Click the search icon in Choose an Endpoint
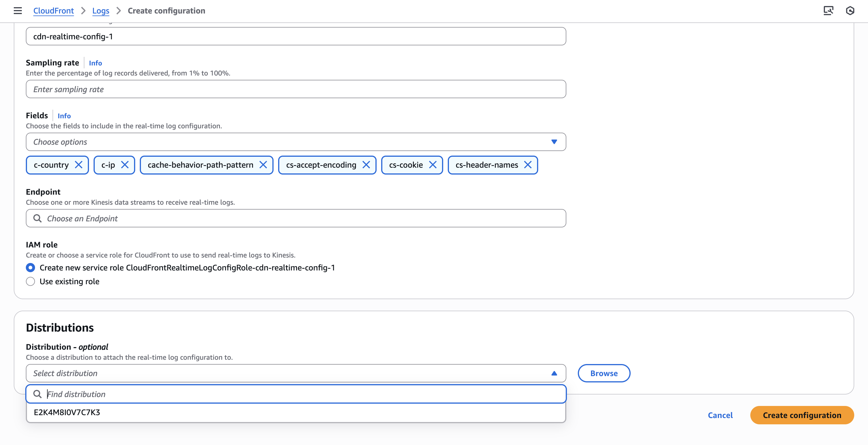 (x=38, y=218)
